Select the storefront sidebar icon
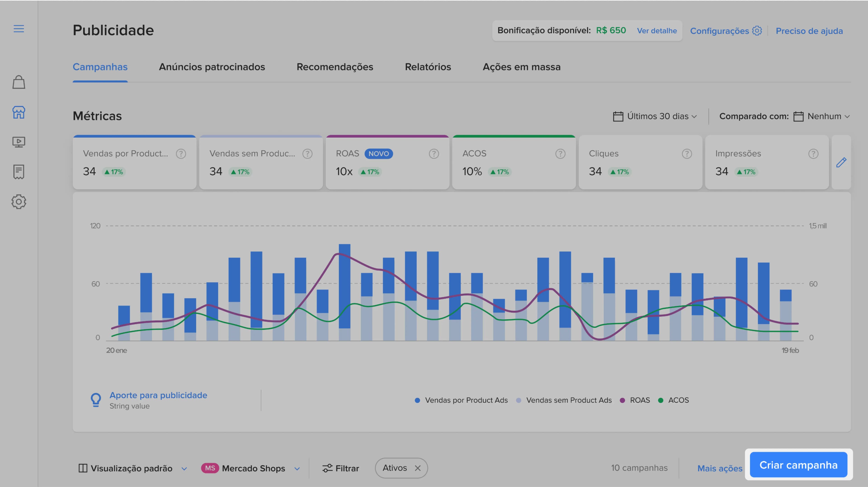 click(x=19, y=112)
